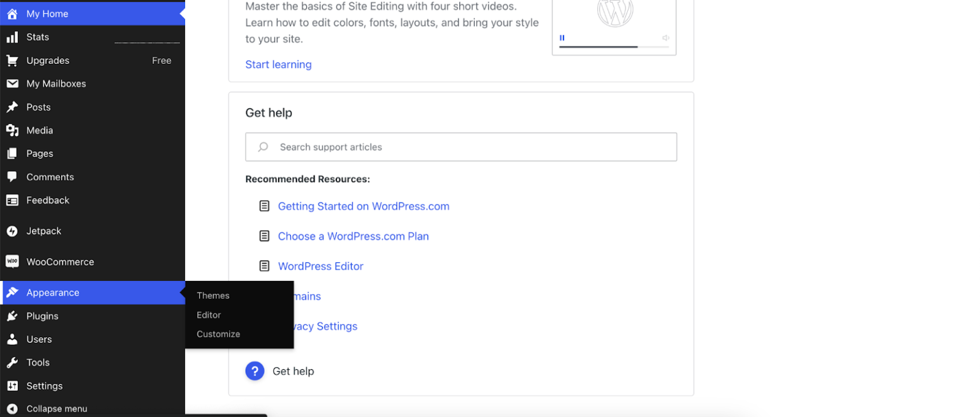Viewport: 980px width, 417px height.
Task: Select the Appearance paintbrush icon
Action: coord(13,292)
